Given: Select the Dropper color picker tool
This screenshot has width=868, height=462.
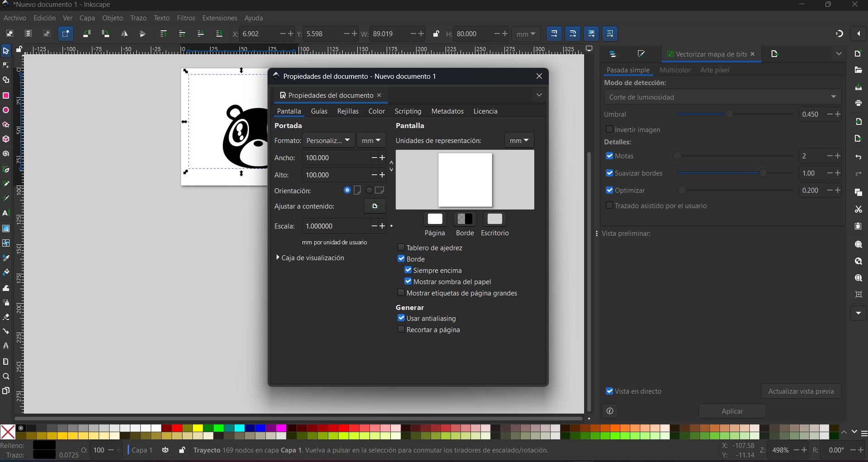Looking at the screenshot, I should (6, 257).
